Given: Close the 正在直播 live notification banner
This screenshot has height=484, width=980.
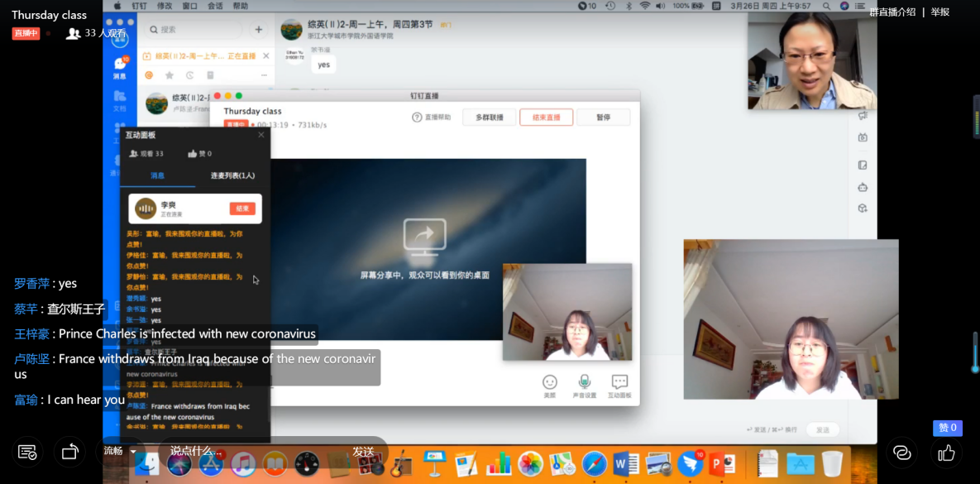Looking at the screenshot, I should pyautogui.click(x=265, y=55).
